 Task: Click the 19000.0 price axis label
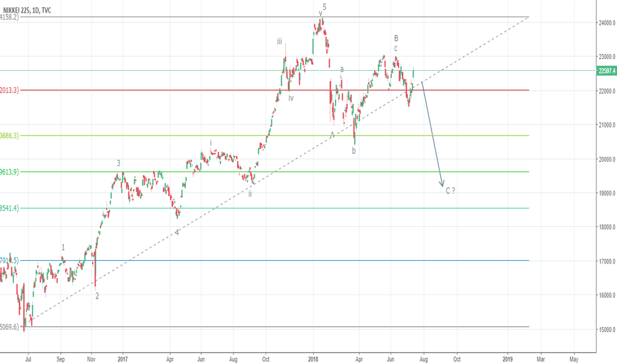[x=607, y=193]
